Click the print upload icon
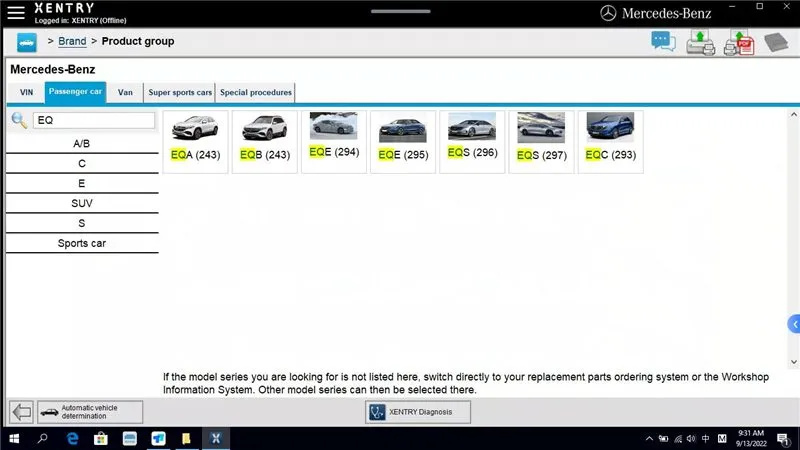This screenshot has height=450, width=800. click(700, 42)
